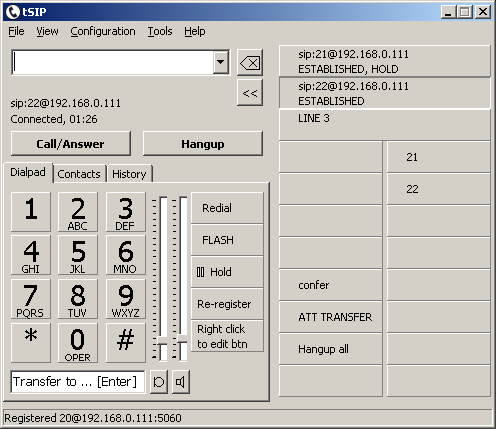The height and width of the screenshot is (429, 496).
Task: Collapse the console with << button
Action: coord(250,93)
